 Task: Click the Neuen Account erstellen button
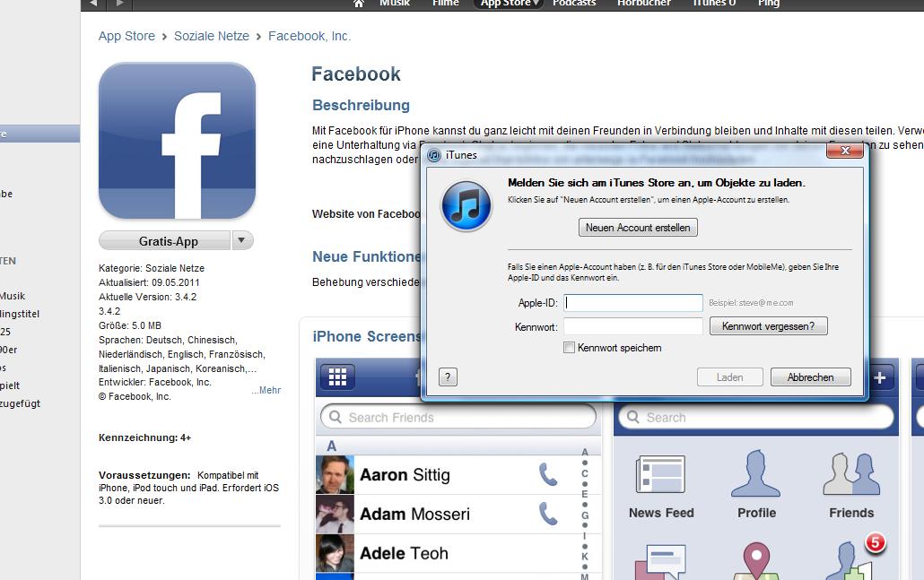[x=638, y=228]
